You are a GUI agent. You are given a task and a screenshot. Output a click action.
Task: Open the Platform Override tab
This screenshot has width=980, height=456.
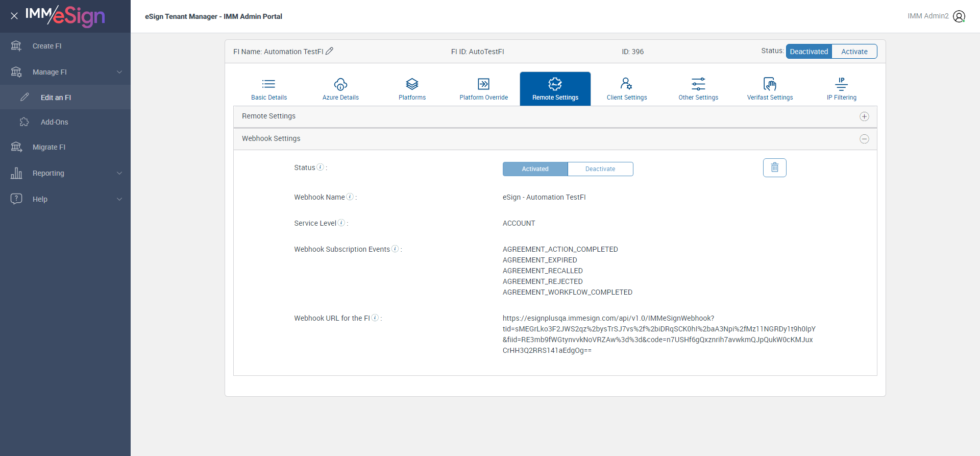(484, 89)
